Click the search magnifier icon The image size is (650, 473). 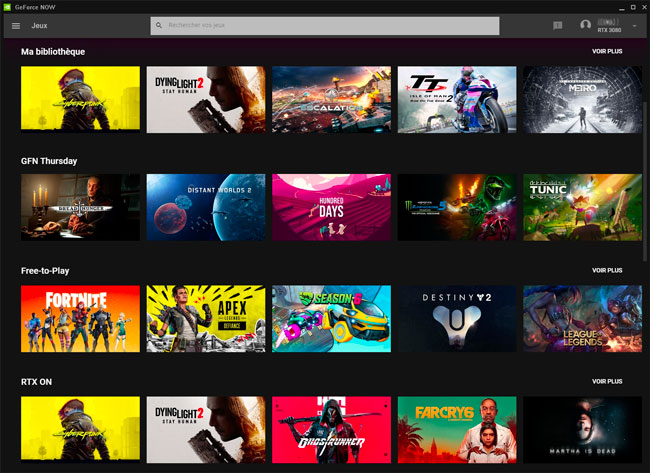point(160,26)
